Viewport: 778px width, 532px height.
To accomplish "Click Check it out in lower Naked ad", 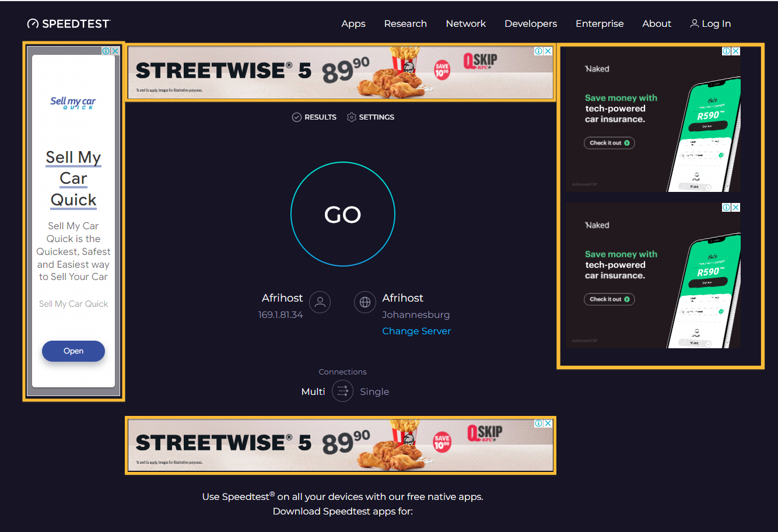I will pyautogui.click(x=609, y=299).
